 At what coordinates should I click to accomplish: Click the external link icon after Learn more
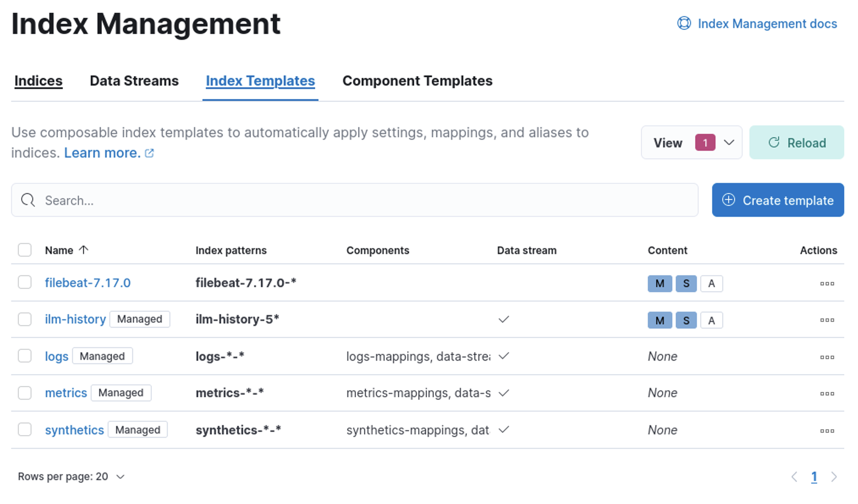[149, 153]
